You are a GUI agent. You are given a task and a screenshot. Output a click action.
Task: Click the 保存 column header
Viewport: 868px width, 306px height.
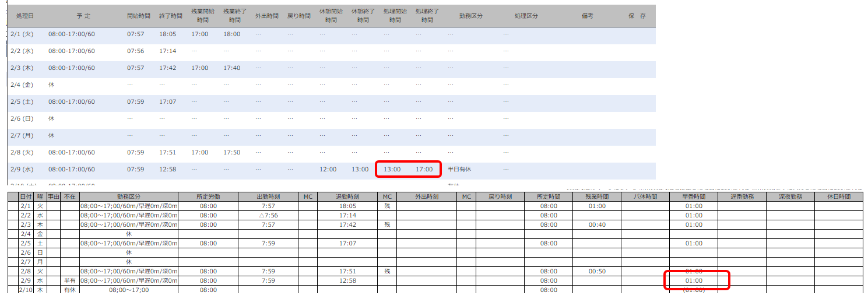637,16
